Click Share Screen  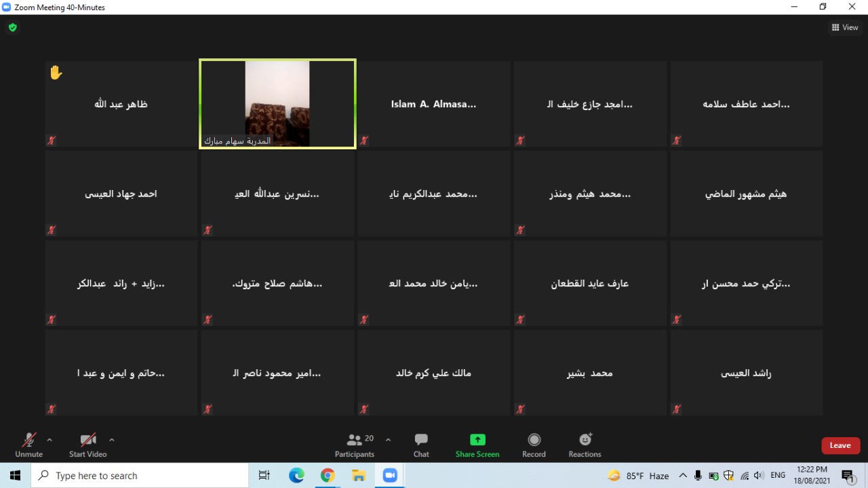[x=477, y=445]
